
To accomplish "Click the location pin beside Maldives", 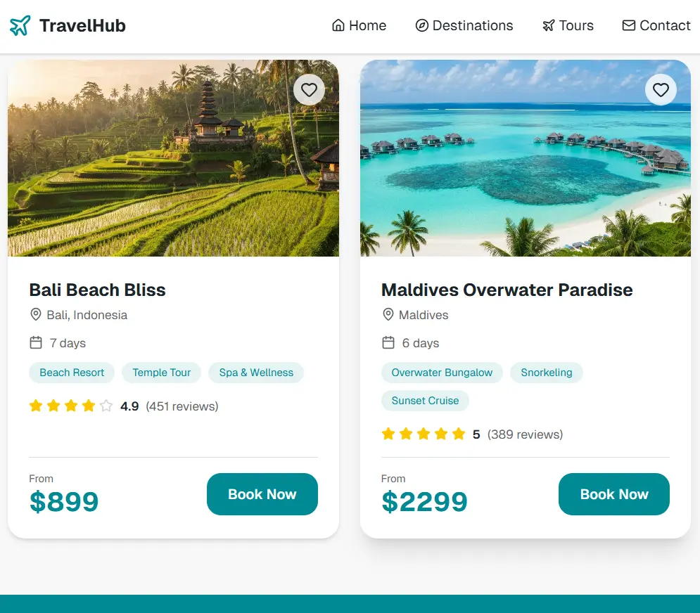I will pos(388,315).
